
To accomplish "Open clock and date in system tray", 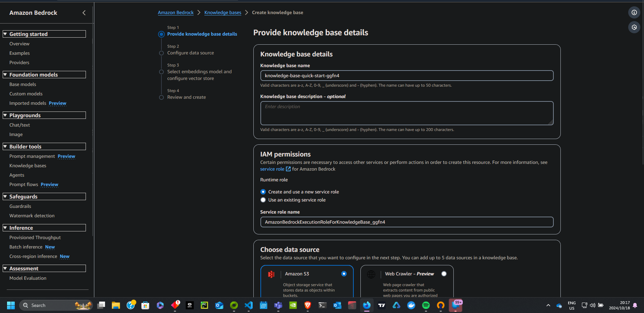I will [x=620, y=305].
